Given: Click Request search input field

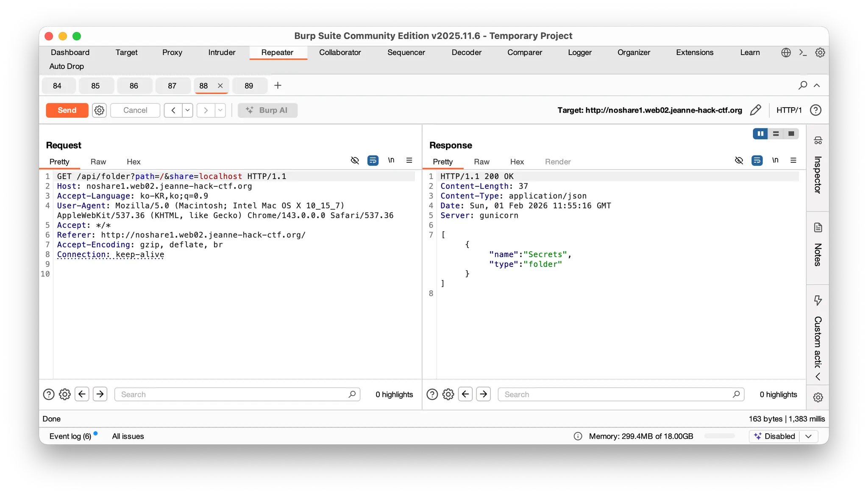Looking at the screenshot, I should point(233,394).
